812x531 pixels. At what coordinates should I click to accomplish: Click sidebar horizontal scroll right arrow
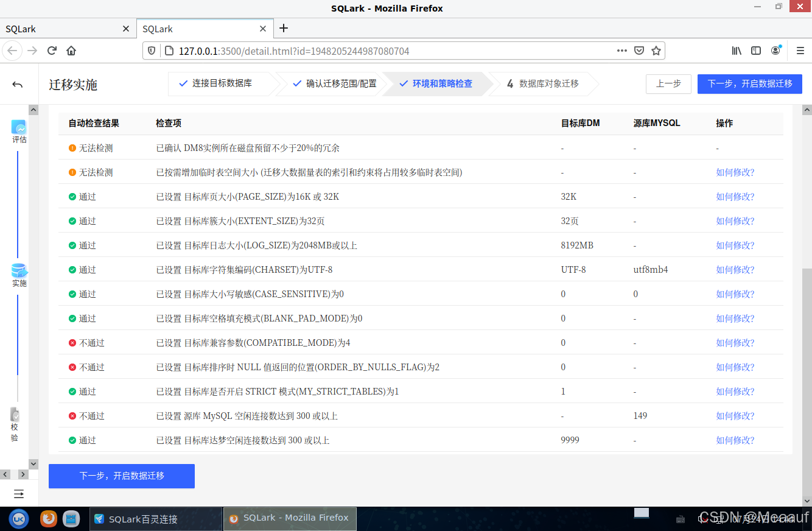click(23, 474)
